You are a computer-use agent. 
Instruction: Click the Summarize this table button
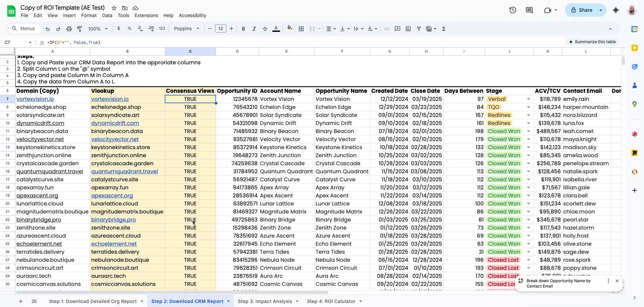pyautogui.click(x=592, y=42)
